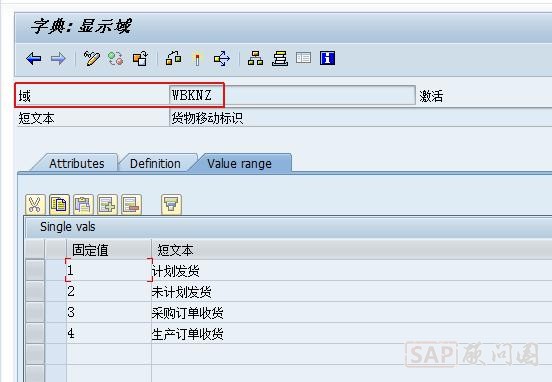Click the Display Navigation Window icon
This screenshot has width=552, height=382.
(280, 58)
